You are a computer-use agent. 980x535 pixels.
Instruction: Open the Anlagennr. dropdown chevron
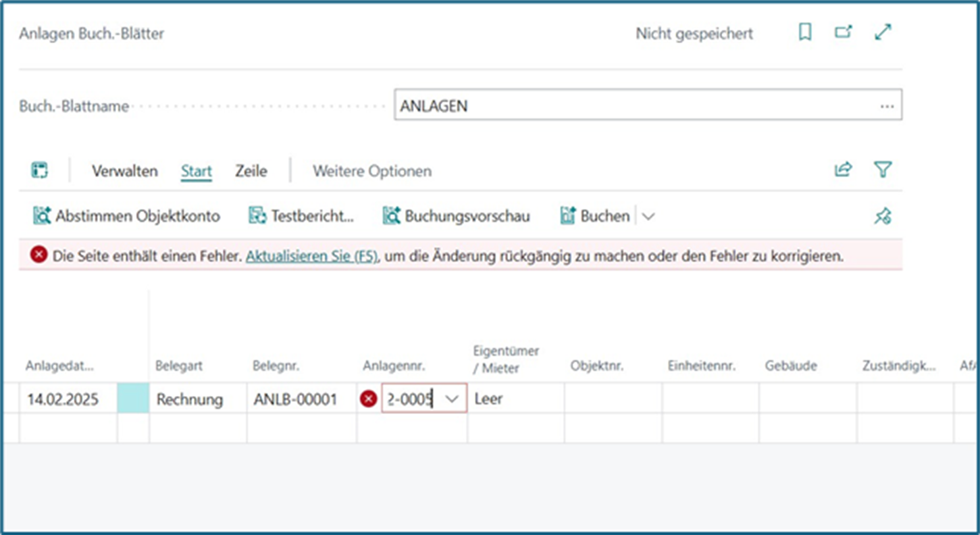click(x=452, y=399)
